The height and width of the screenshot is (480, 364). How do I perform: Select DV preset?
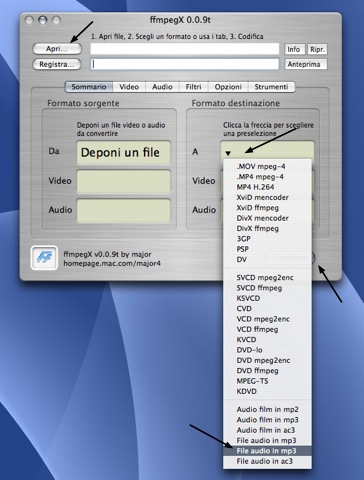tap(267, 259)
